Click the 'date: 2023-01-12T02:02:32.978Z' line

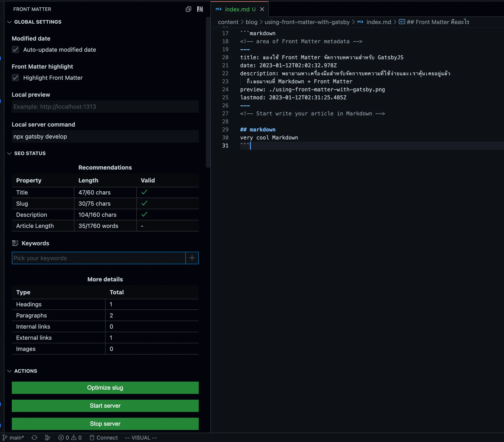(x=289, y=65)
